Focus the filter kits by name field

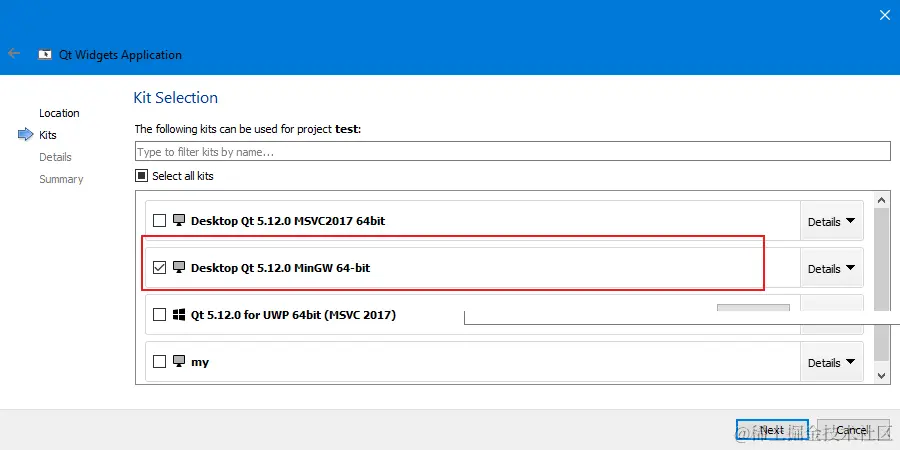[x=513, y=152]
